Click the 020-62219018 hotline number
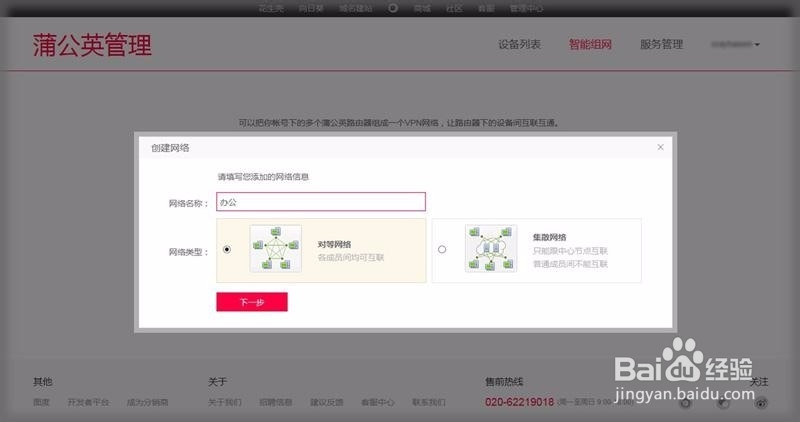 [x=519, y=402]
